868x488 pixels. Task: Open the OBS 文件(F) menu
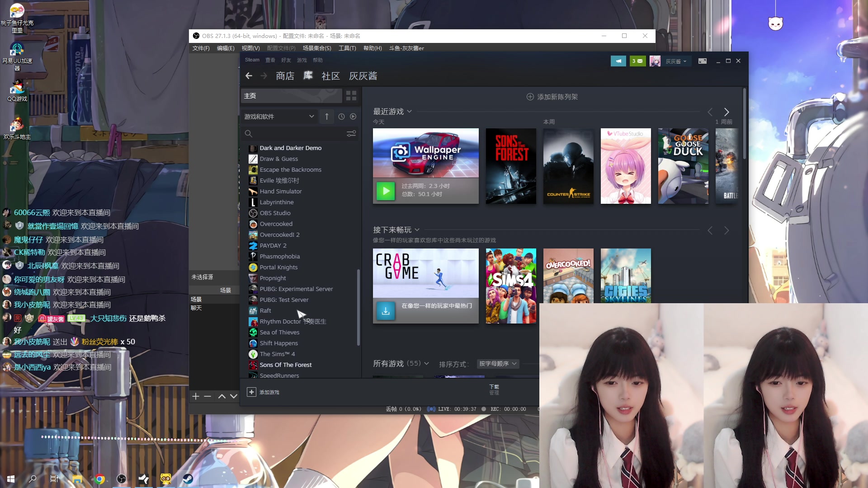coord(201,48)
